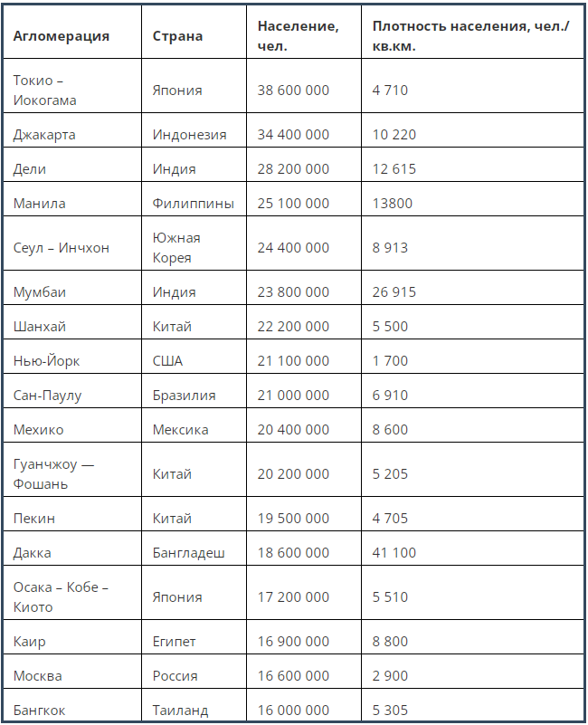Screen dimensions: 588x725
Task: Click Таиланд in the Бангкок row
Action: [181, 711]
